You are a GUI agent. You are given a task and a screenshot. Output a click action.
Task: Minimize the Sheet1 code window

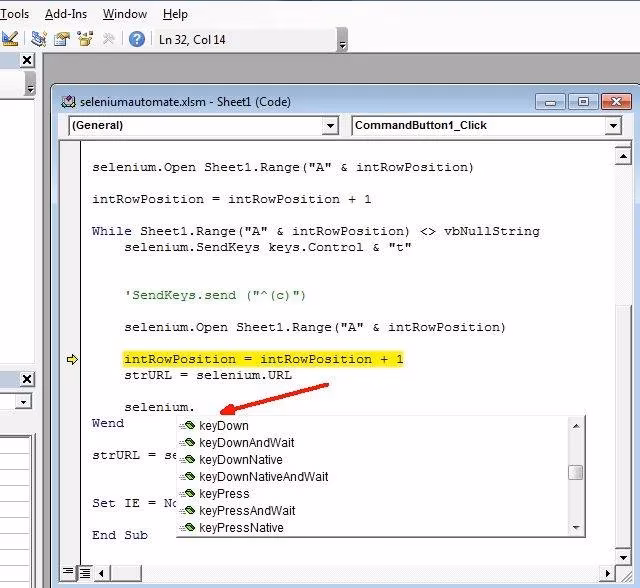tap(550, 102)
